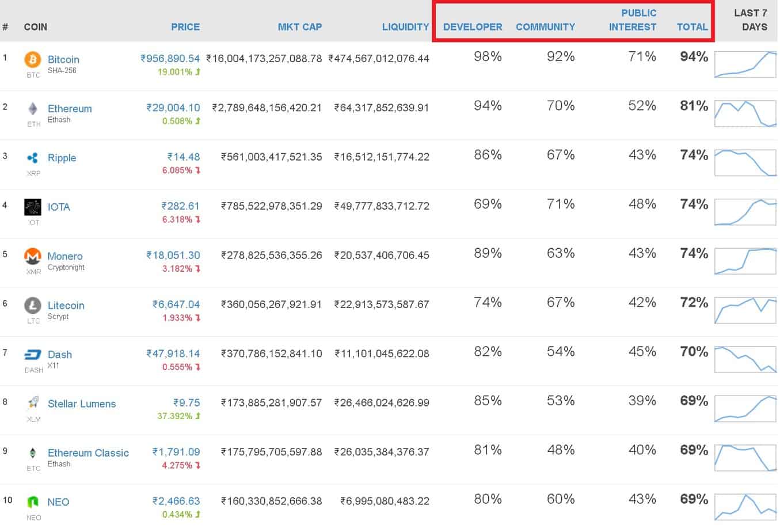The width and height of the screenshot is (780, 532).
Task: Open the Ethereum Classic coin page link
Action: coord(88,453)
